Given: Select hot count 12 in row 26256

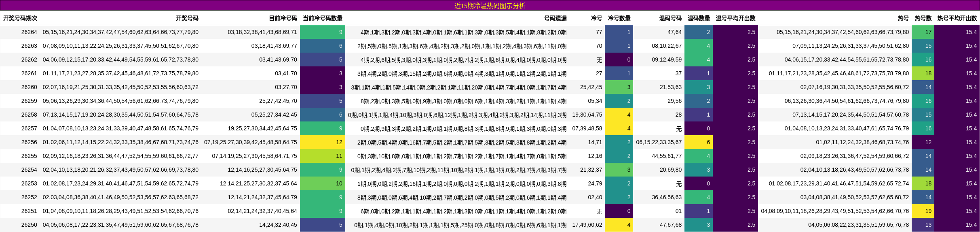Looking at the screenshot, I should tap(923, 142).
